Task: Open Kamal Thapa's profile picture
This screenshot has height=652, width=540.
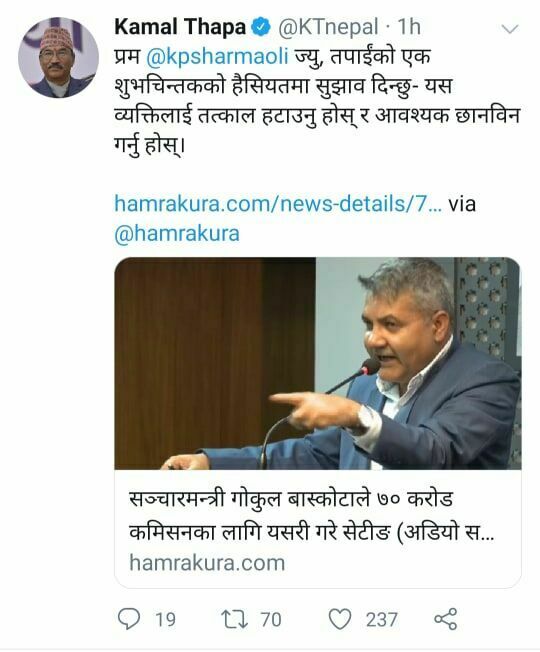Action: 58,58
